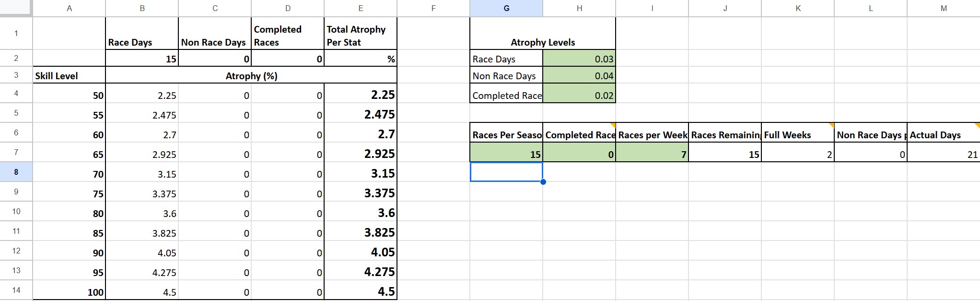Select column L header
980x301 pixels.
point(871,8)
